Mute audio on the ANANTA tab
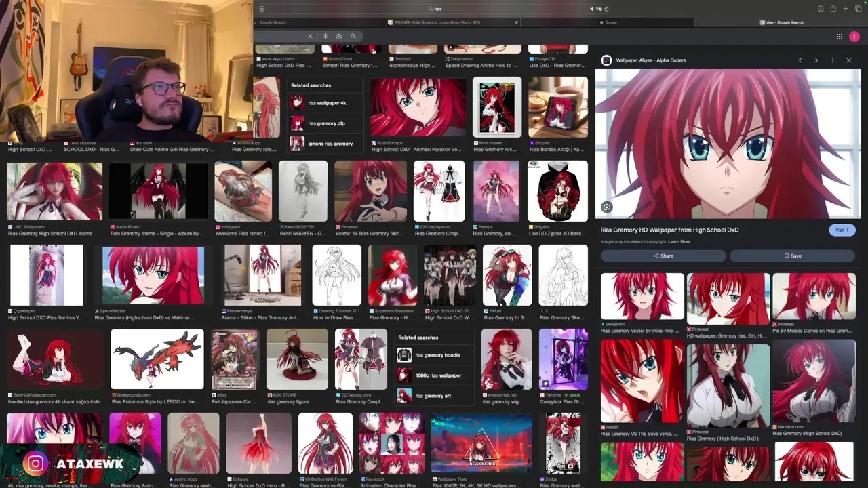Image resolution: width=868 pixels, height=488 pixels. pos(516,22)
